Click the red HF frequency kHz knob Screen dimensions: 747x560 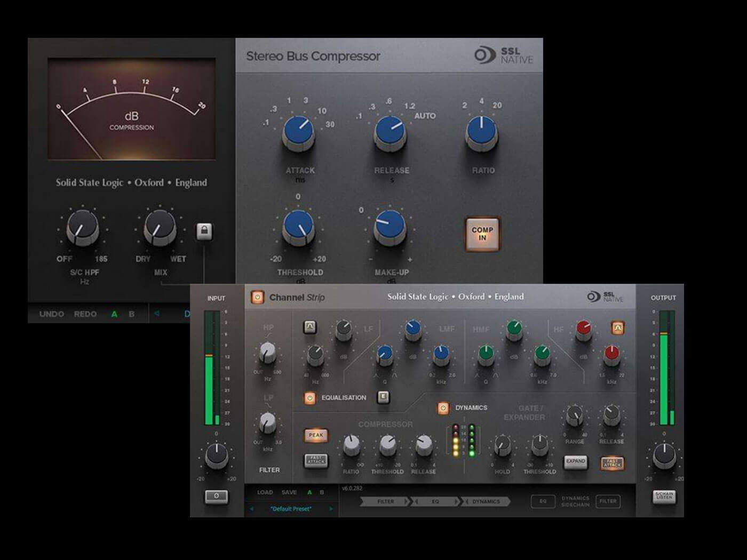(611, 355)
